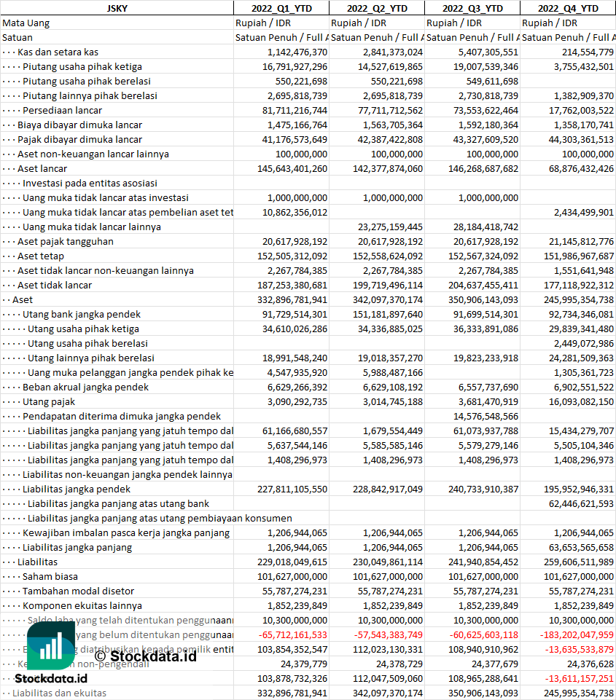Click value 24,379,779
This screenshot has height=700, width=616.
coord(304,664)
